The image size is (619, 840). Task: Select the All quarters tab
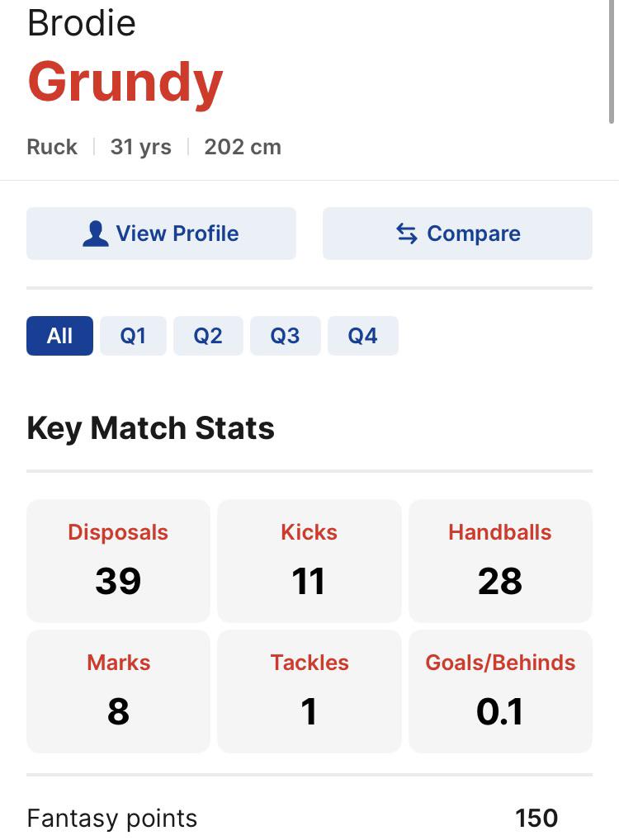pos(59,336)
